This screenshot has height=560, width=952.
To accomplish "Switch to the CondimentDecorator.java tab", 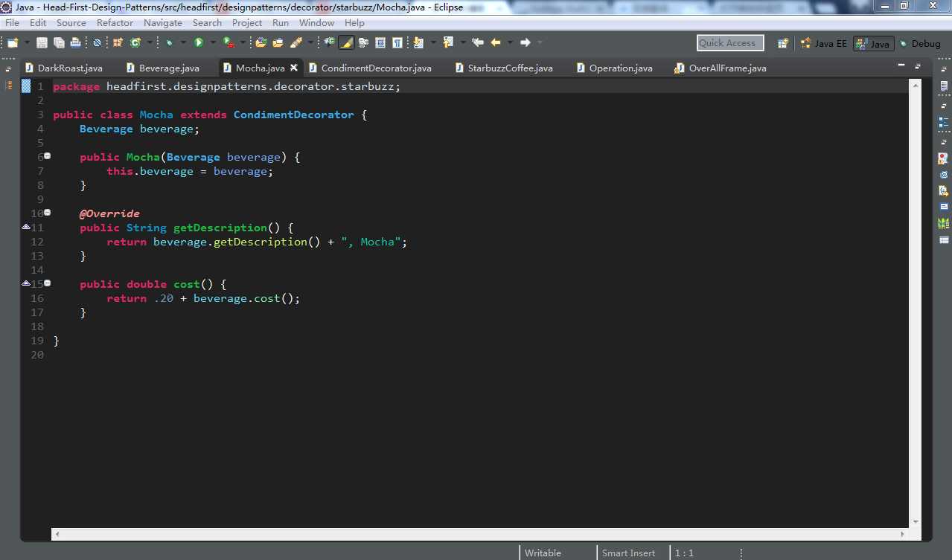I will [369, 68].
